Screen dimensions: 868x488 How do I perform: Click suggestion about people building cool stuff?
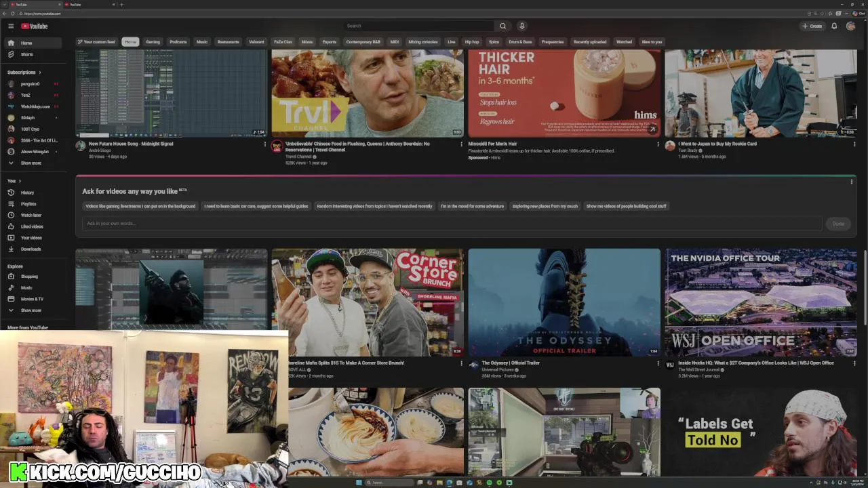626,206
